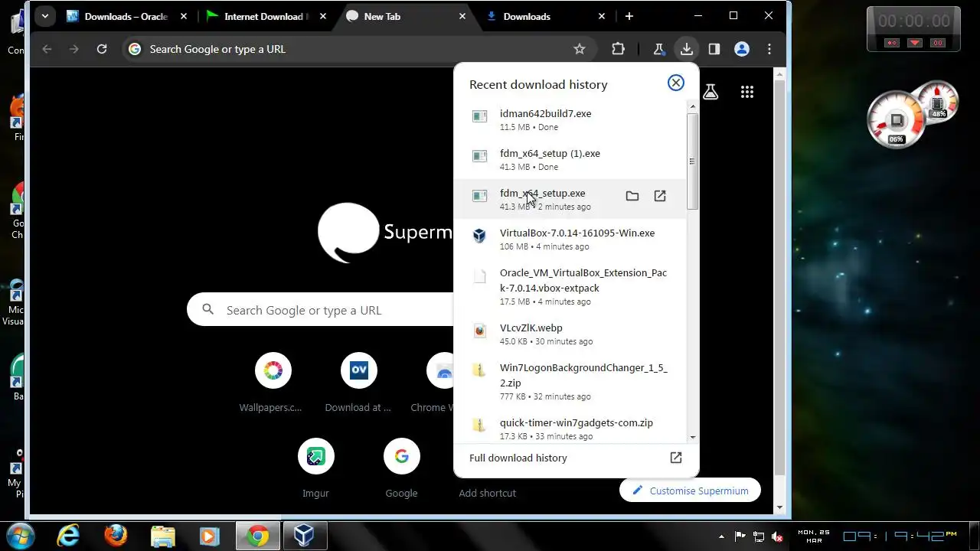Open the Windows Start menu orb

click(21, 536)
